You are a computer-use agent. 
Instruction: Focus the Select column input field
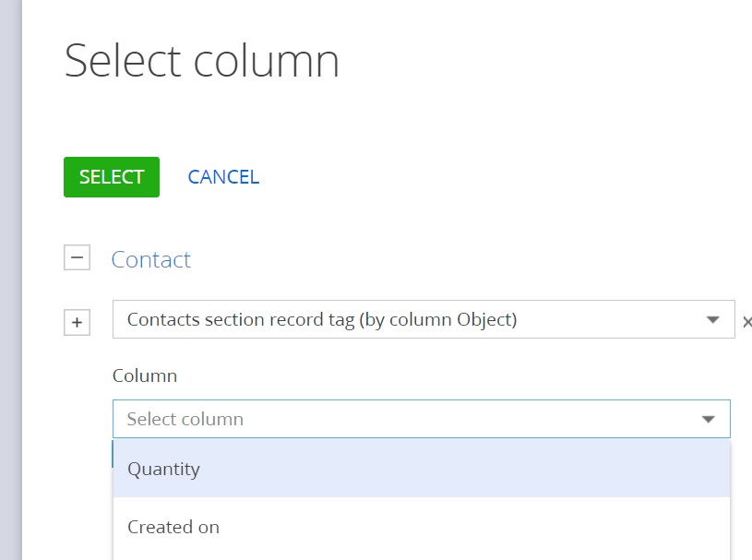421,419
